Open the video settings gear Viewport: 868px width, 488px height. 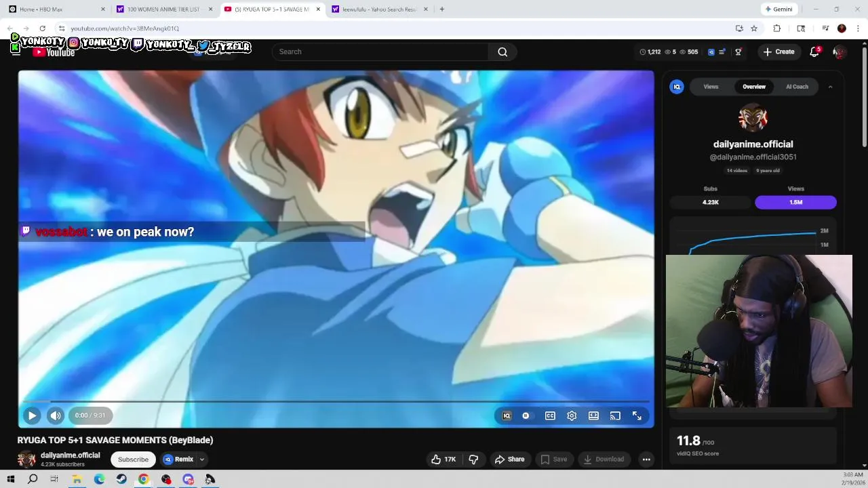572,416
